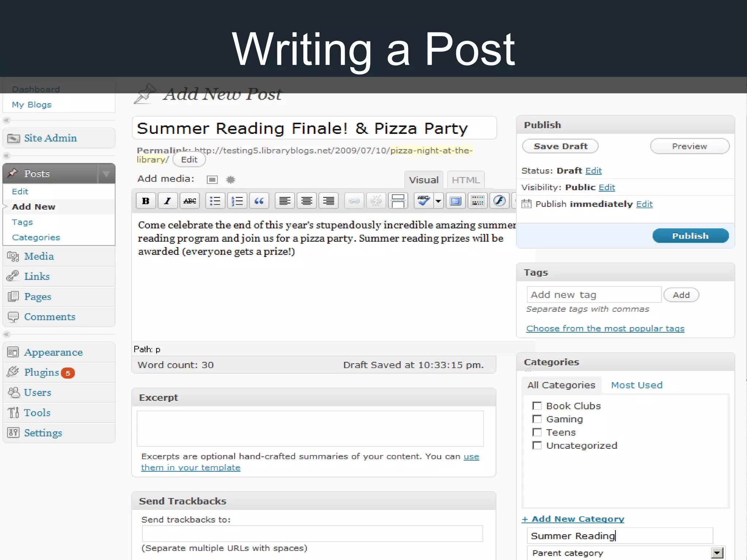747x560 pixels.
Task: Click the Add Media starburst icon
Action: tap(231, 179)
